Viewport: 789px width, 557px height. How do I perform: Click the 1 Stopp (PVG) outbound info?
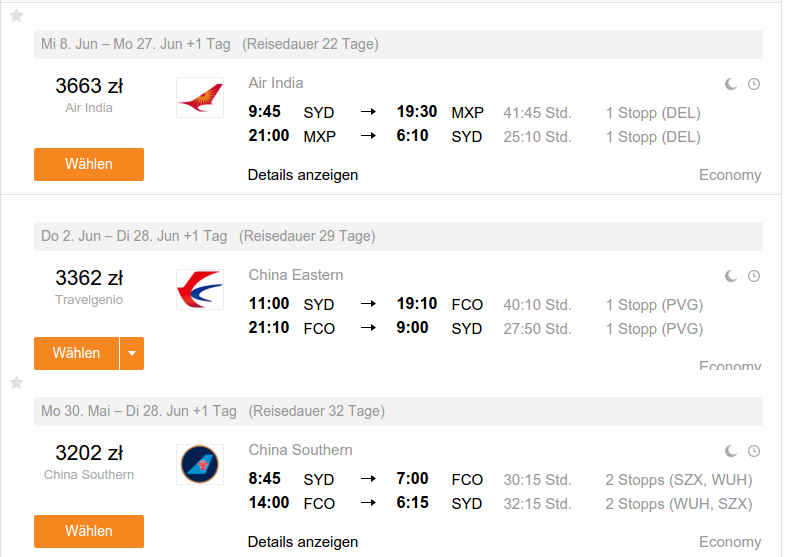[654, 305]
